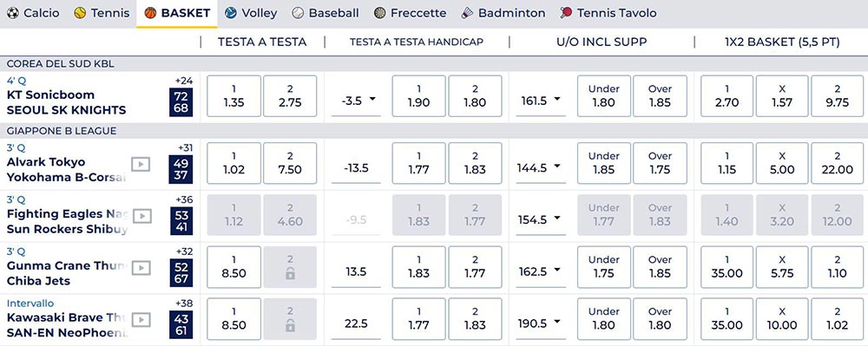The height and width of the screenshot is (346, 868).
Task: Expand the 190.5 total dropdown for Kawasaki match
Action: [x=541, y=323]
